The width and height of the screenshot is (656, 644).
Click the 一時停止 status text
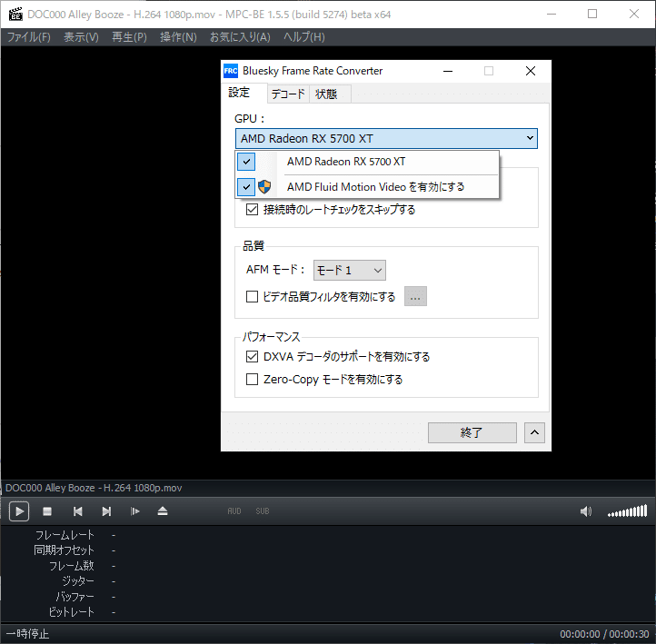coord(27,634)
